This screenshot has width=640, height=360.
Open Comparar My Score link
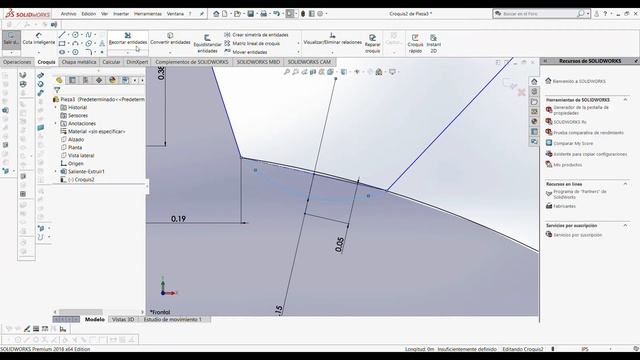569,143
